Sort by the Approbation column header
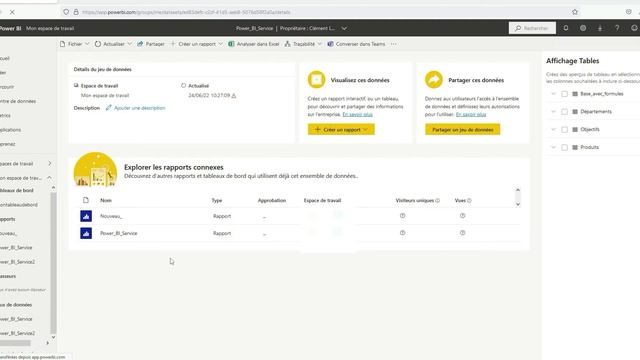The image size is (640, 360). click(272, 200)
